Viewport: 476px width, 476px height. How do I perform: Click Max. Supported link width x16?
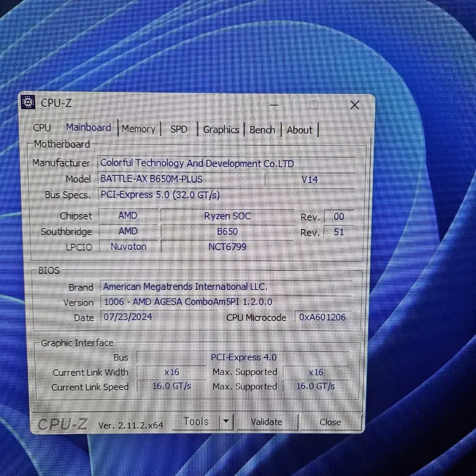(316, 372)
